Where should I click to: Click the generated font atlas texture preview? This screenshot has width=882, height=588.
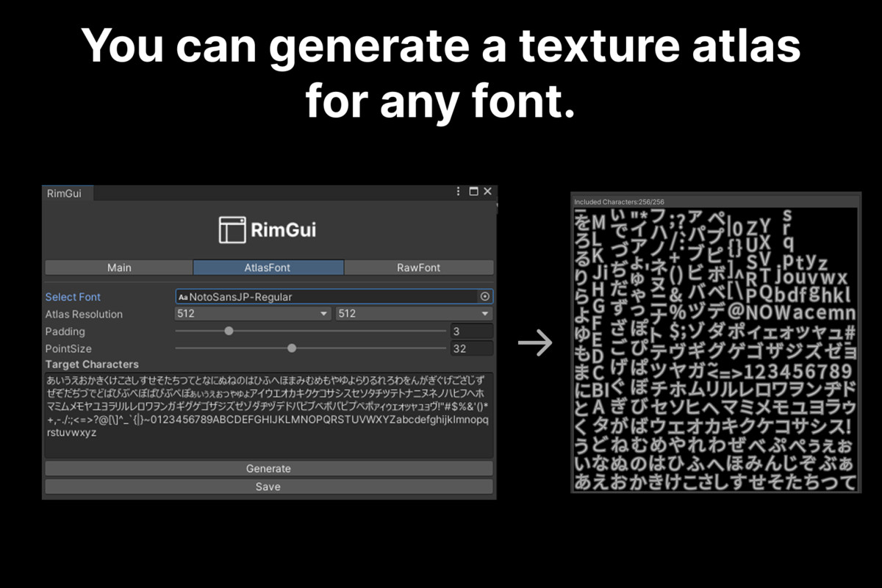click(x=715, y=349)
